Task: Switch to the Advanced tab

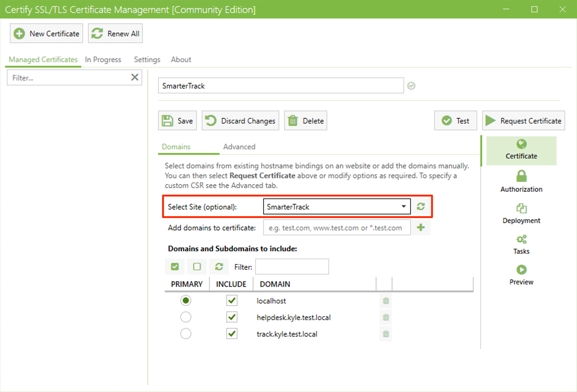Action: 239,147
